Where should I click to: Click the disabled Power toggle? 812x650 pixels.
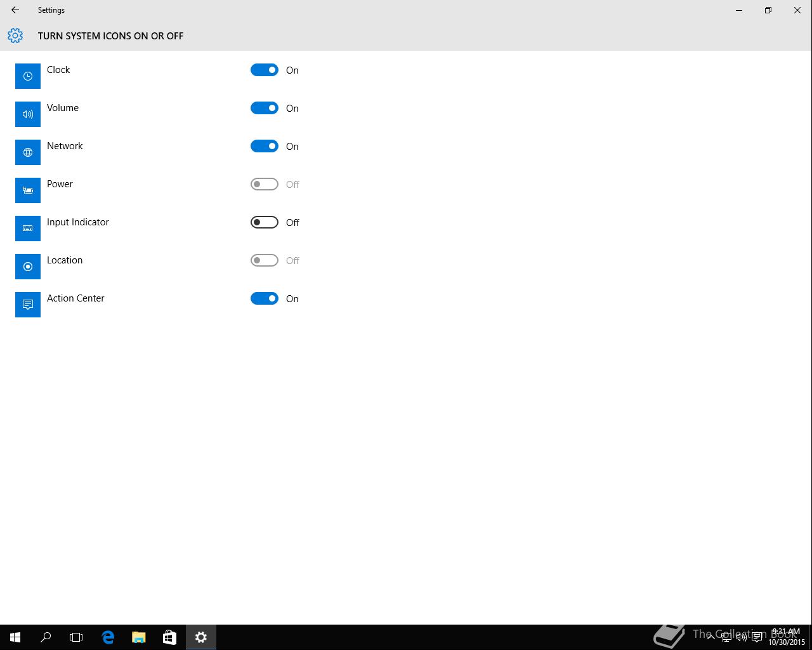pos(265,184)
